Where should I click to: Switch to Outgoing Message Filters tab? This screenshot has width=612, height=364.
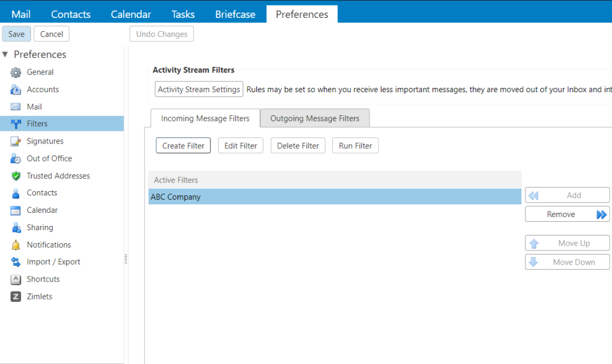click(314, 118)
